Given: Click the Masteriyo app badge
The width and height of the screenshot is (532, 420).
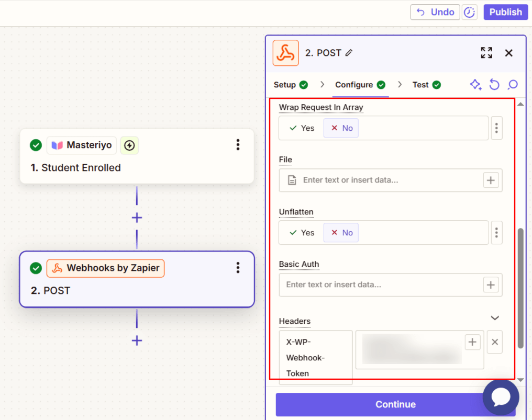Looking at the screenshot, I should tap(82, 145).
